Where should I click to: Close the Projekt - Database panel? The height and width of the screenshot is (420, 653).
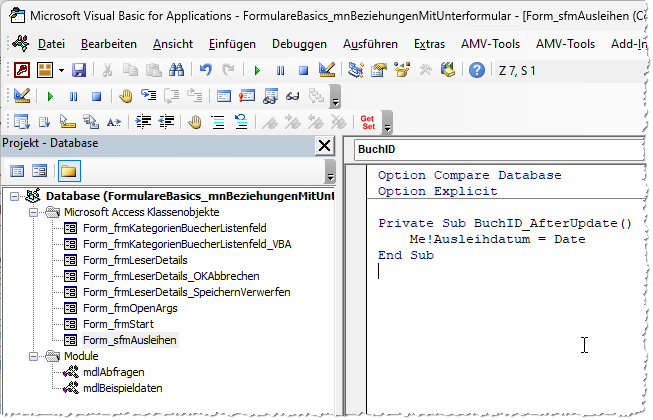tap(323, 144)
